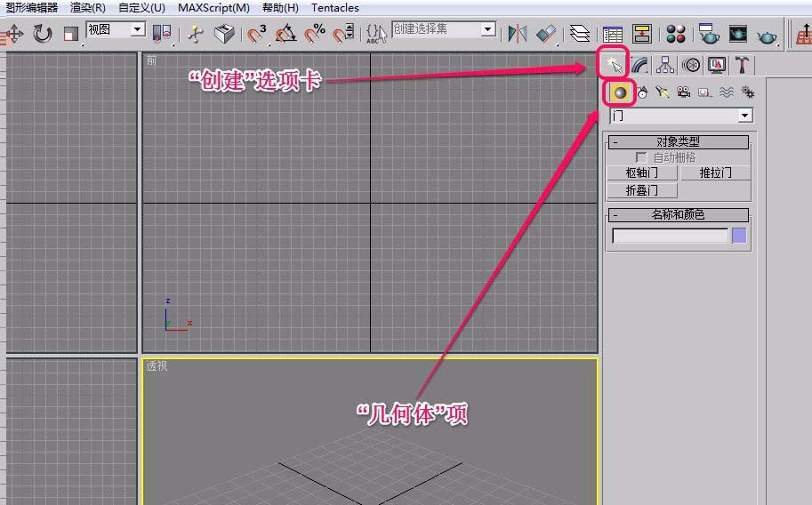This screenshot has width=812, height=505.
Task: Open Edit Named Selection Sets icon
Action: [x=376, y=34]
